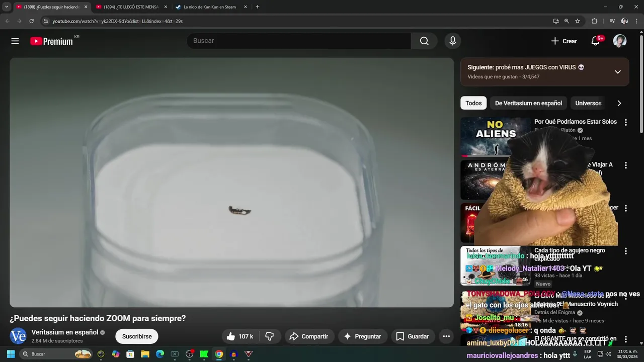644x362 pixels.
Task: Open NO ALIENS video thumbnail
Action: coord(496,137)
